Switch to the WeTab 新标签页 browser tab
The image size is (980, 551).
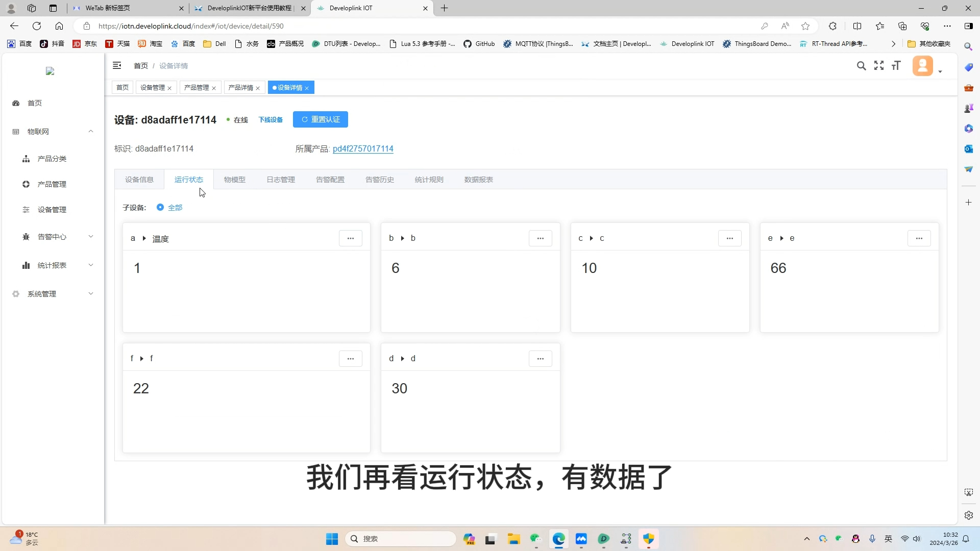[128, 8]
